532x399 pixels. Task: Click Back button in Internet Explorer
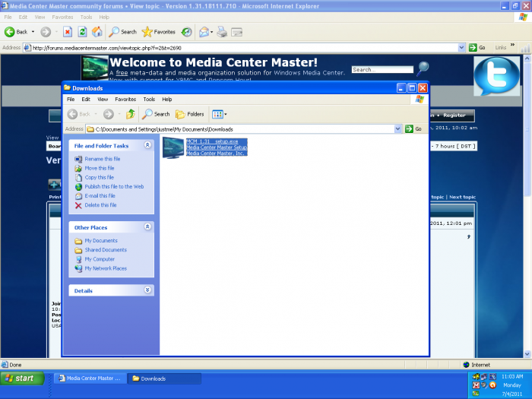[16, 32]
